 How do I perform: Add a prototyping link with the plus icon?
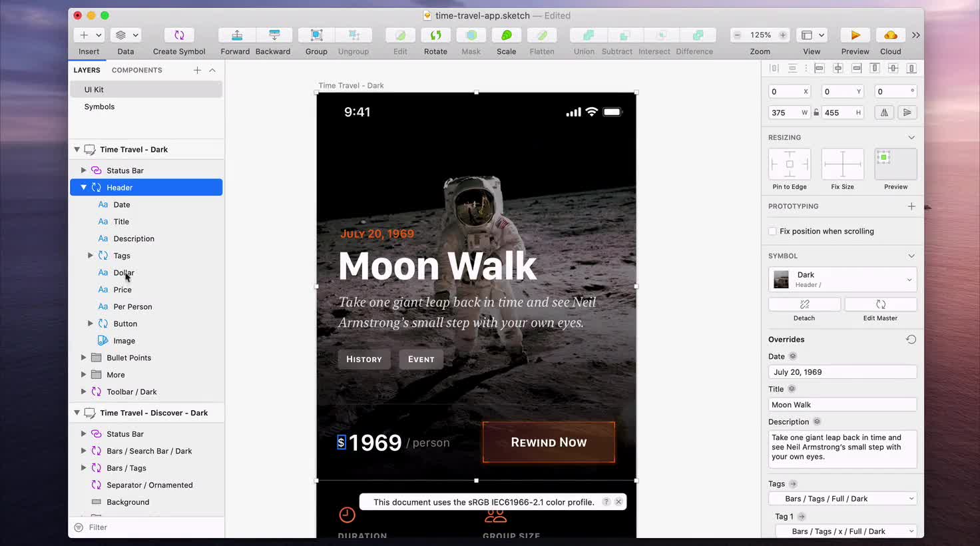[x=911, y=206]
